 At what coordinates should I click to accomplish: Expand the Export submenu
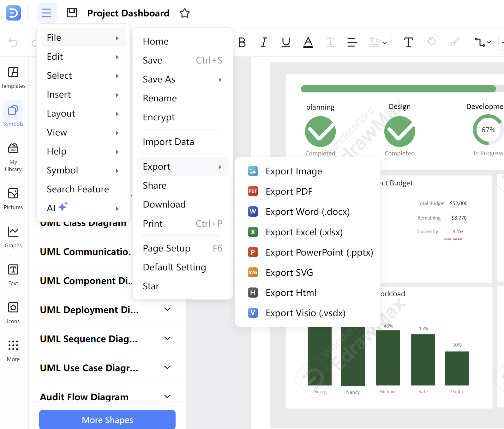pos(183,166)
